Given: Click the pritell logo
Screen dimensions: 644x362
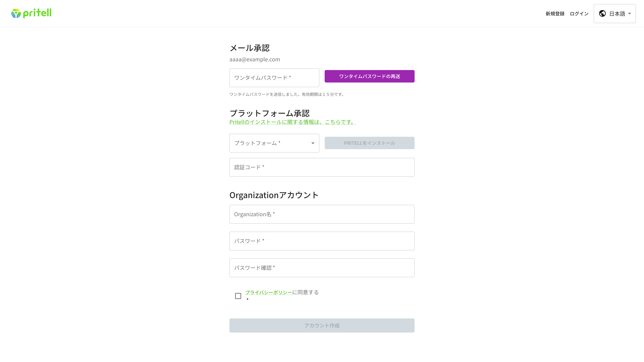Looking at the screenshot, I should [31, 13].
